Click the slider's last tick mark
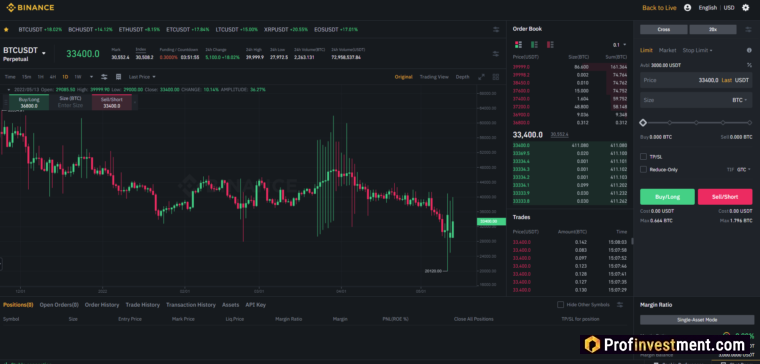 [x=749, y=123]
